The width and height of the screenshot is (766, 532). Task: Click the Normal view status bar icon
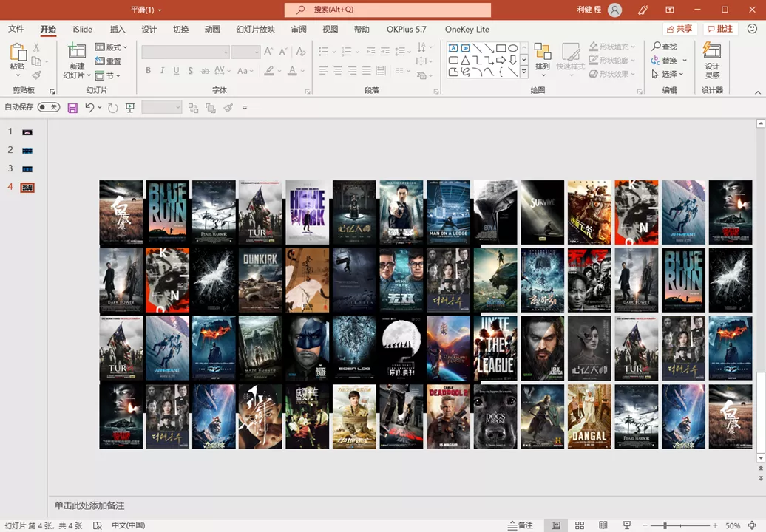[556, 525]
